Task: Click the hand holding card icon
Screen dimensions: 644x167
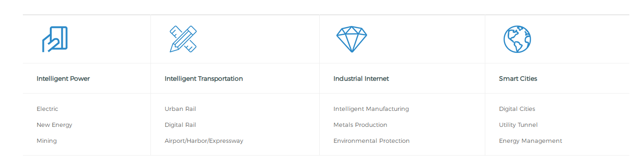Action: click(55, 39)
